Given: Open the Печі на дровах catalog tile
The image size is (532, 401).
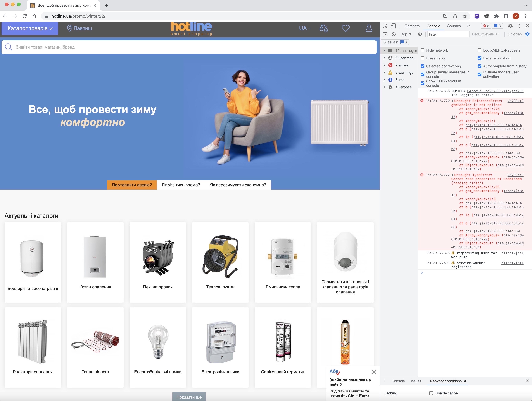Looking at the screenshot, I should [x=157, y=262].
